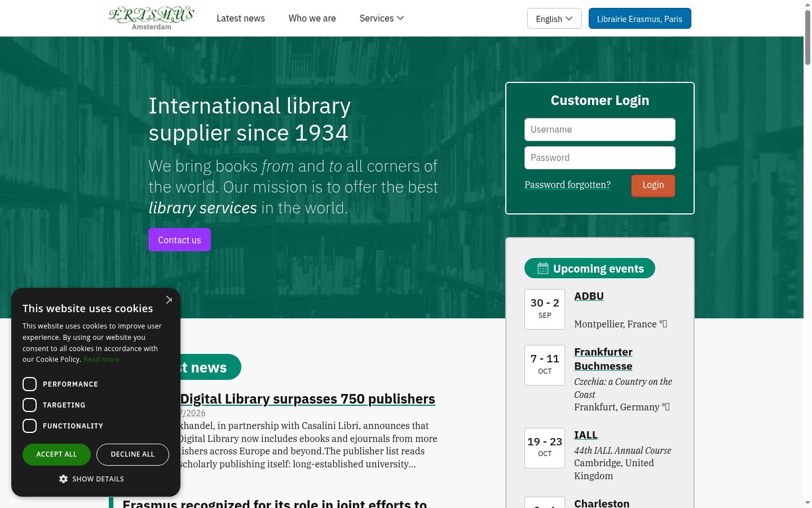
Task: Click the page vertical scrollbar thumb
Action: coord(807,37)
